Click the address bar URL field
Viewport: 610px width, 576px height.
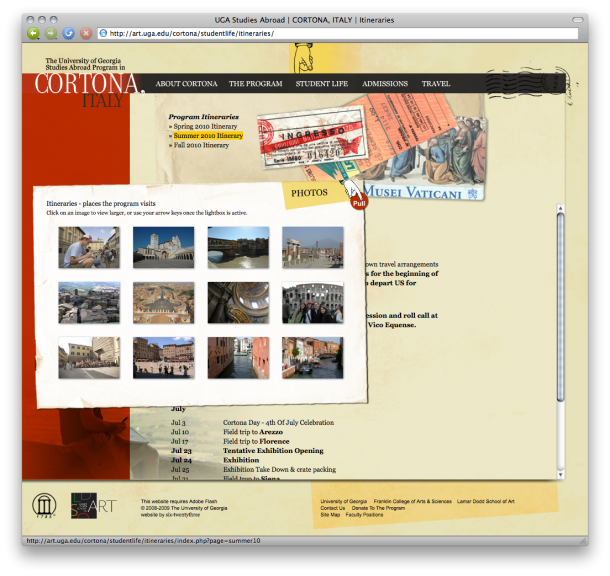(338, 33)
